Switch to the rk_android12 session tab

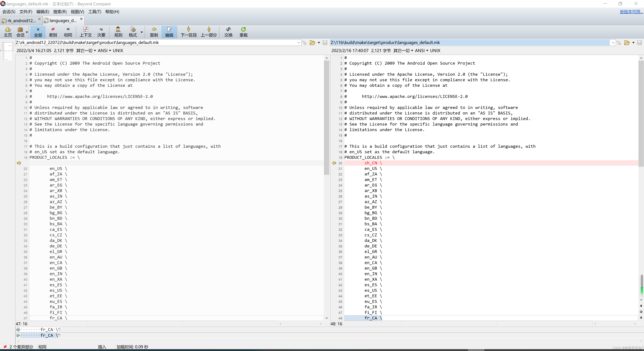coord(21,20)
